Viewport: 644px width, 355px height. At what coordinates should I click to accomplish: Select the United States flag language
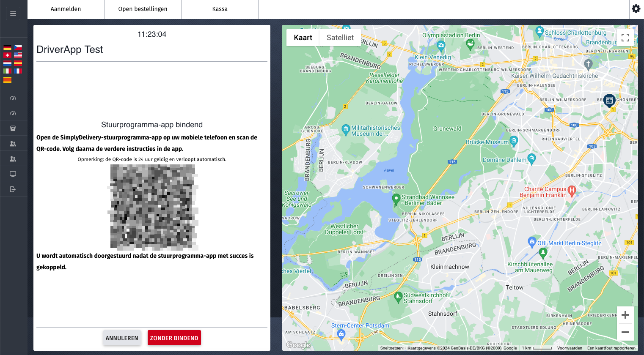pos(18,55)
